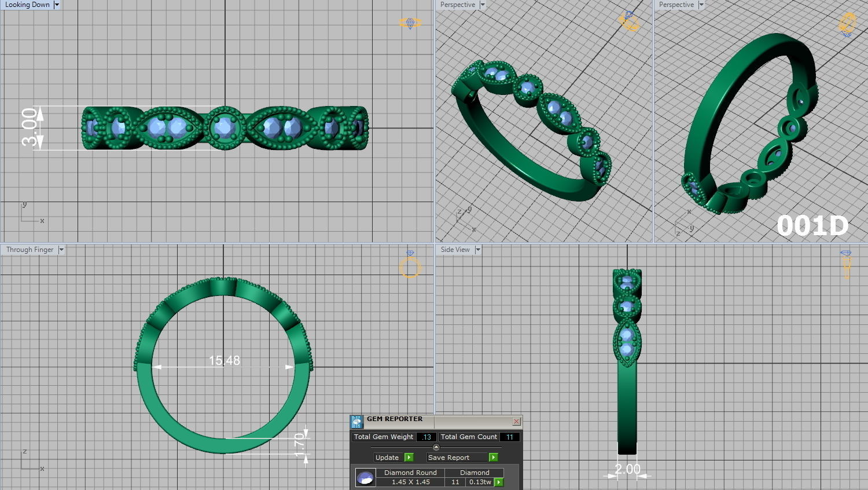The height and width of the screenshot is (490, 868).
Task: Collapse Gem Reporter options with round arrow
Action: click(x=436, y=447)
